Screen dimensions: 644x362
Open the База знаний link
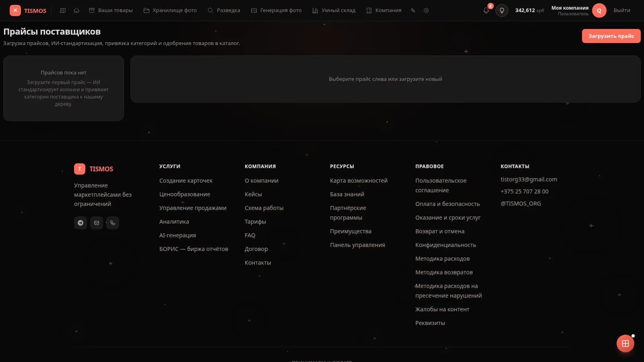click(x=347, y=194)
